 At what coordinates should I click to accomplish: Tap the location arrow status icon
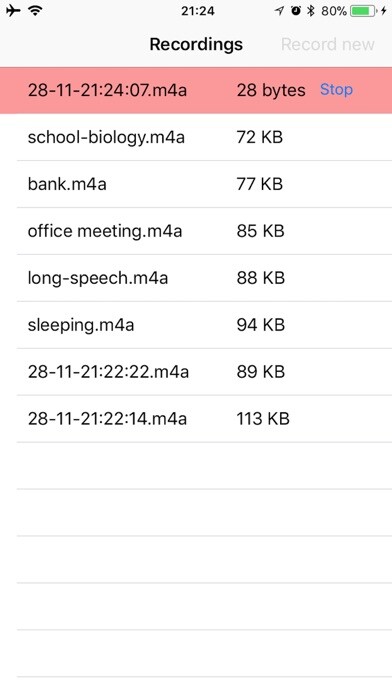click(x=279, y=11)
